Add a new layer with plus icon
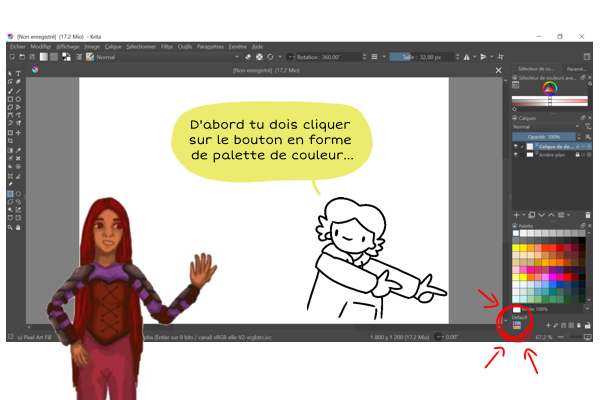The image size is (600, 400). pos(517,215)
